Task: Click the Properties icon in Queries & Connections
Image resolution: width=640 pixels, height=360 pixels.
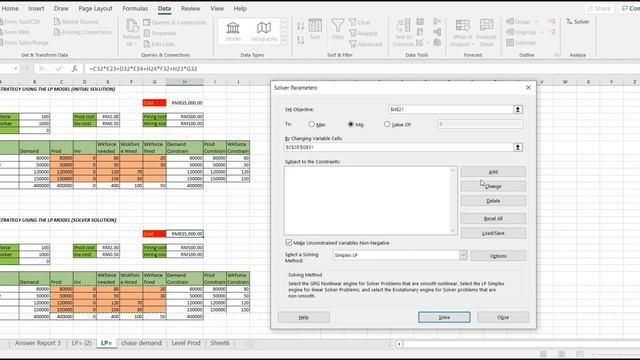Action: tap(147, 33)
